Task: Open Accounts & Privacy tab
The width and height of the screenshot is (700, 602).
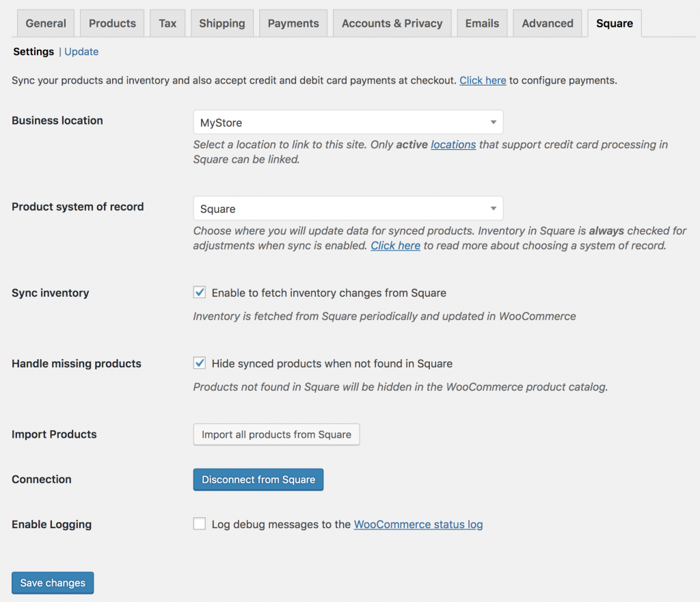Action: click(392, 23)
